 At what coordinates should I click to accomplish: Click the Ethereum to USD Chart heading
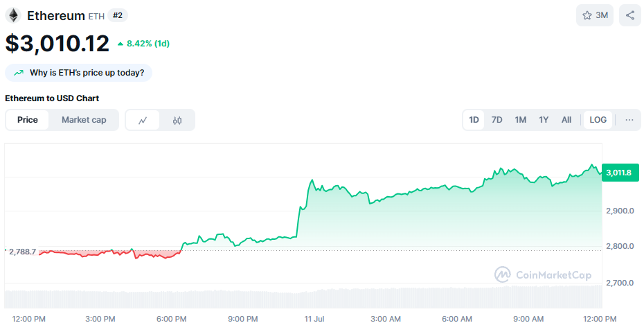pos(52,98)
